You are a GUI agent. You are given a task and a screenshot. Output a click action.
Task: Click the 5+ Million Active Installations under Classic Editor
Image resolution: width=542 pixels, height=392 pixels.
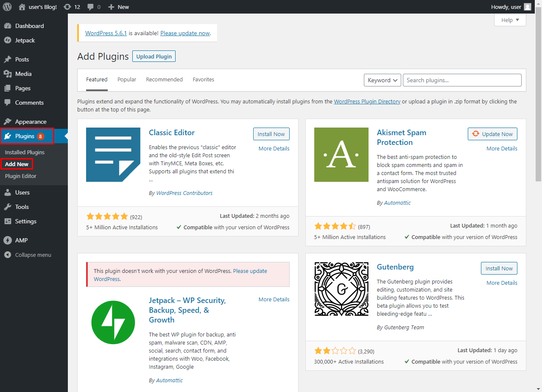pyautogui.click(x=122, y=227)
